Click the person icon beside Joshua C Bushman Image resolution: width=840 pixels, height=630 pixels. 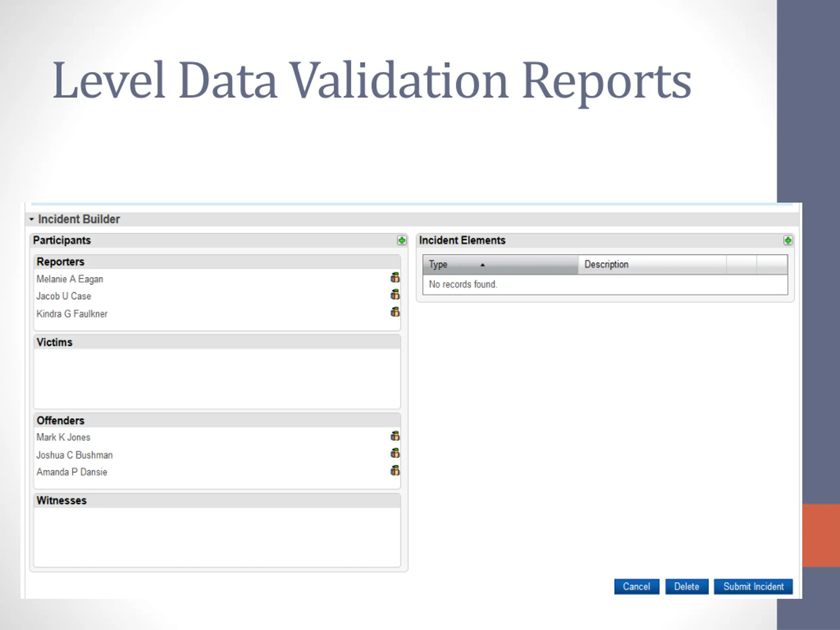tap(395, 453)
